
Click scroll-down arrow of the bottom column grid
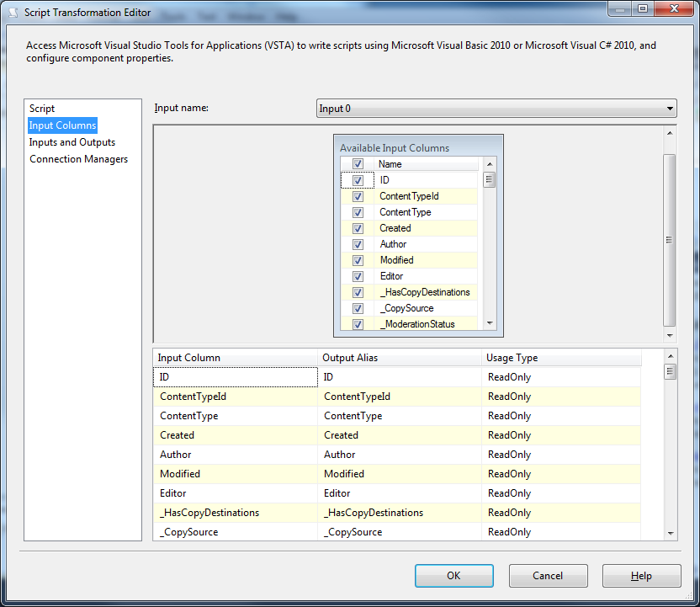click(x=670, y=533)
